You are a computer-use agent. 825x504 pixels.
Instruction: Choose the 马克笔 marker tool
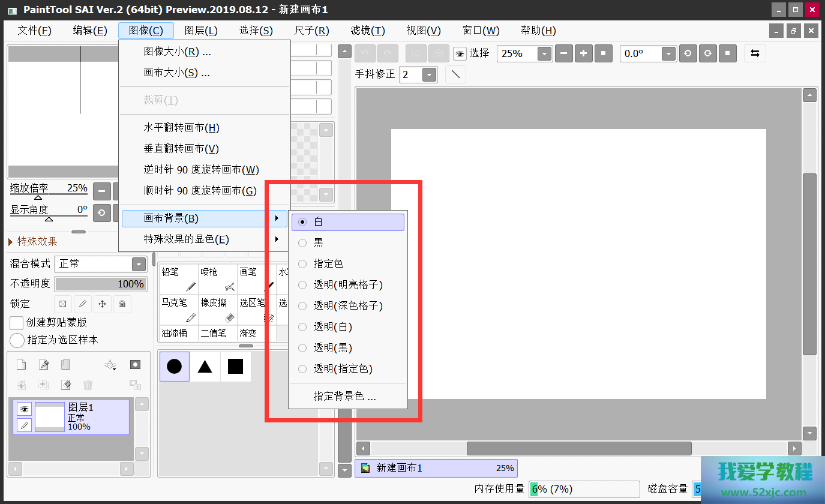[x=179, y=310]
